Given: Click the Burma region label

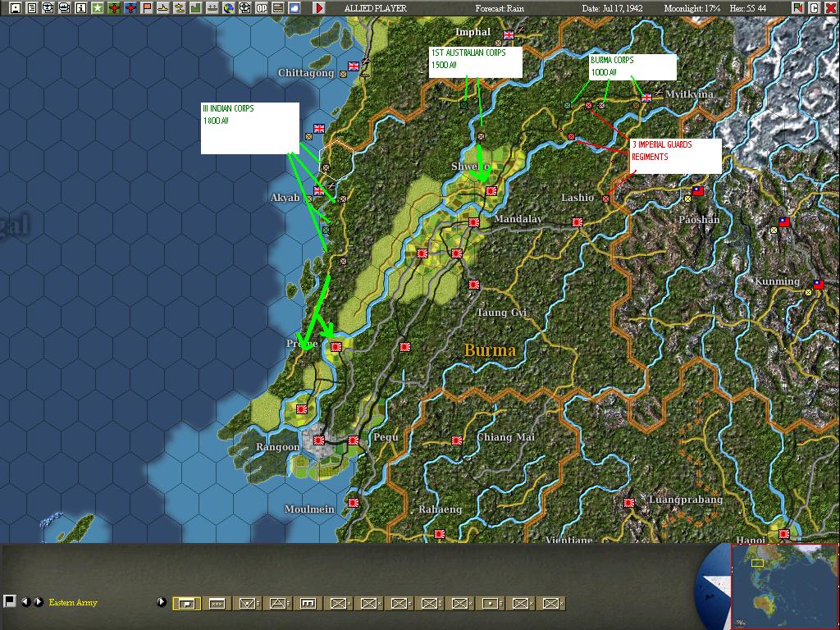Looking at the screenshot, I should [490, 350].
